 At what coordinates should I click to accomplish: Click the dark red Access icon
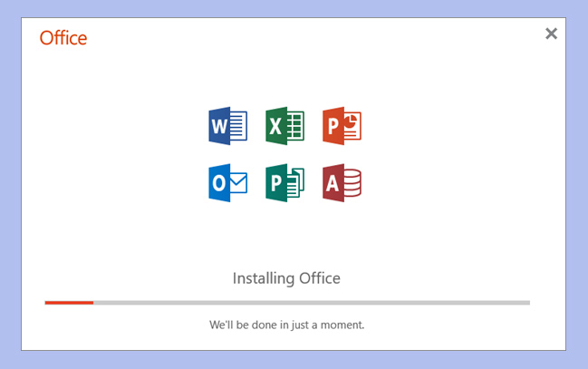[342, 183]
